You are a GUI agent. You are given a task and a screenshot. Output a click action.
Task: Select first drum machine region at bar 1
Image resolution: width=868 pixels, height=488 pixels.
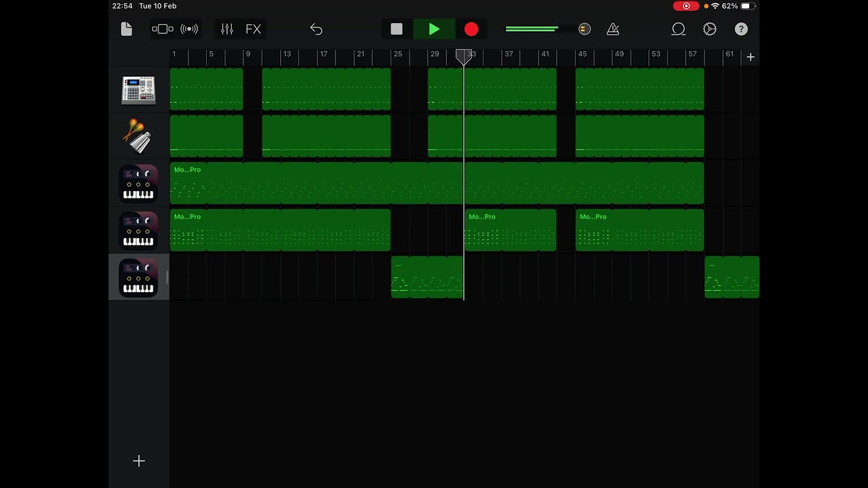pyautogui.click(x=206, y=89)
